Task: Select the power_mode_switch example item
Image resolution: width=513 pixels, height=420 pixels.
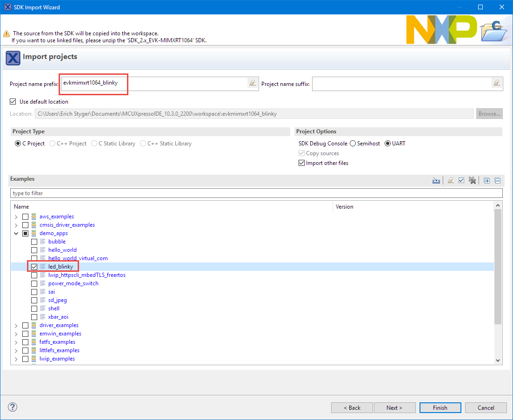Action: (73, 283)
